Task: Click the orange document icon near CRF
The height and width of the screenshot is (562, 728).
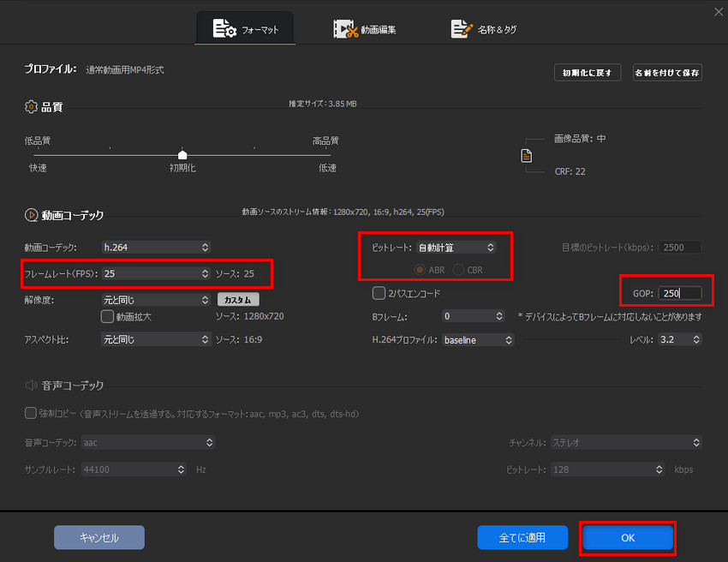Action: (527, 156)
